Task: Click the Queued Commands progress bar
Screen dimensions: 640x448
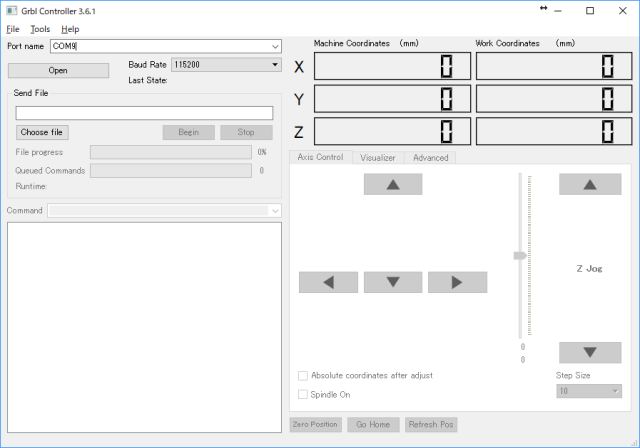Action: click(x=171, y=171)
